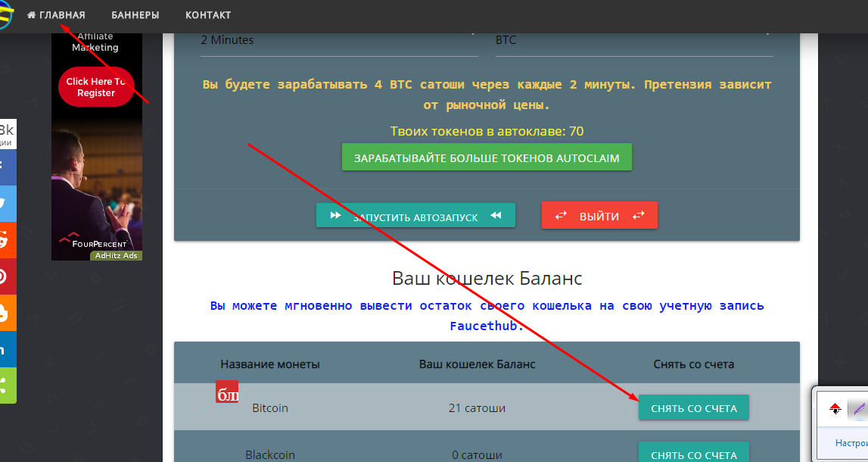The image size is (868, 462).
Task: Expand the BTC currency dropdown
Action: [633, 40]
